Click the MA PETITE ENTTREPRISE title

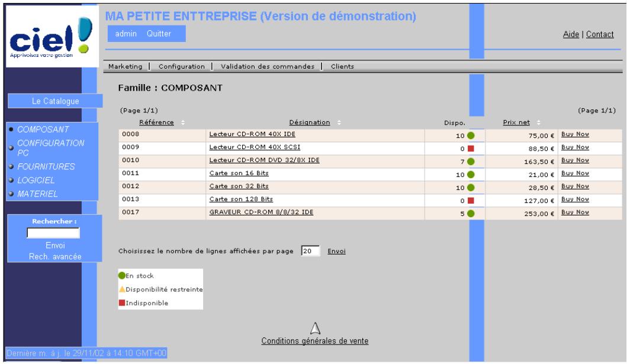(261, 16)
